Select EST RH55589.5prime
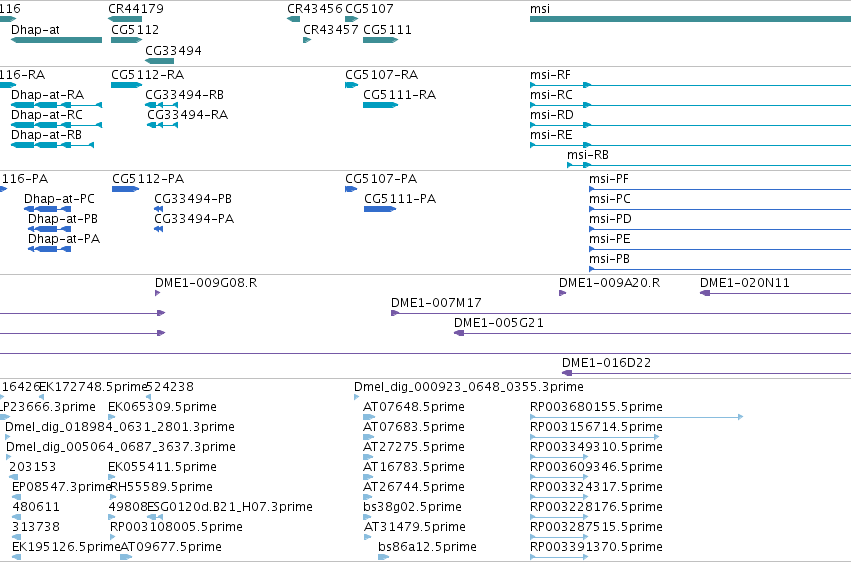The width and height of the screenshot is (851, 562). click(113, 497)
